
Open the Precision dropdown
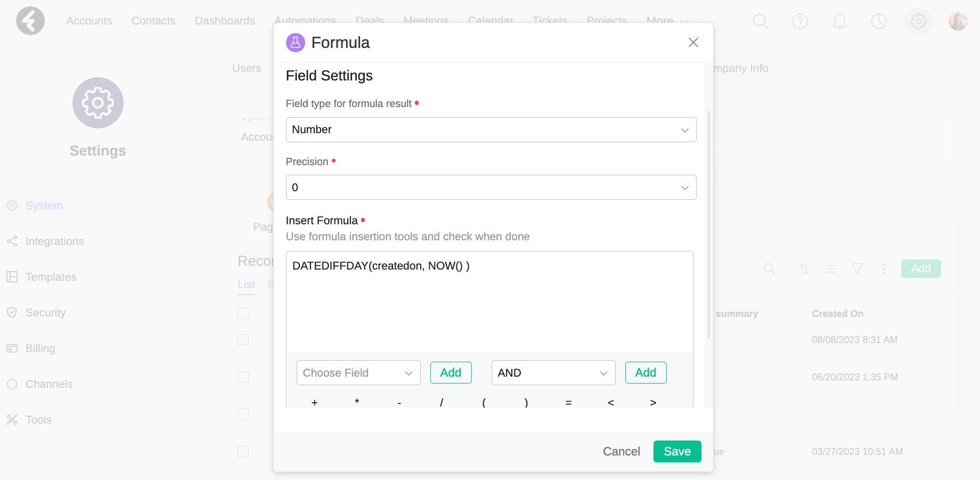(x=491, y=187)
